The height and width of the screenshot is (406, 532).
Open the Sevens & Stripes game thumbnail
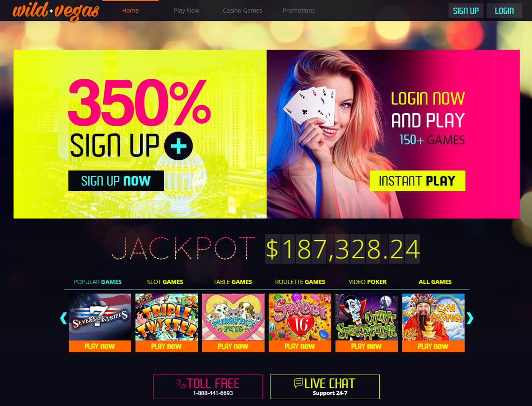click(100, 317)
